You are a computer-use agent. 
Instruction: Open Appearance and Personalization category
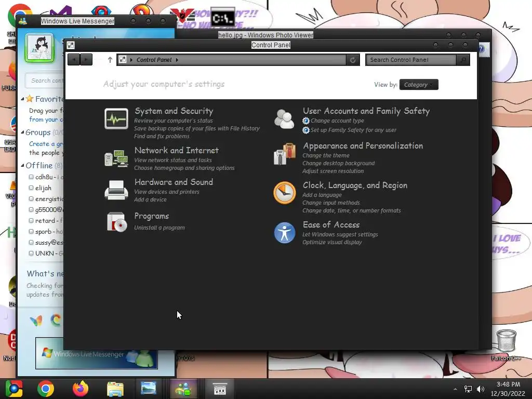tap(363, 146)
